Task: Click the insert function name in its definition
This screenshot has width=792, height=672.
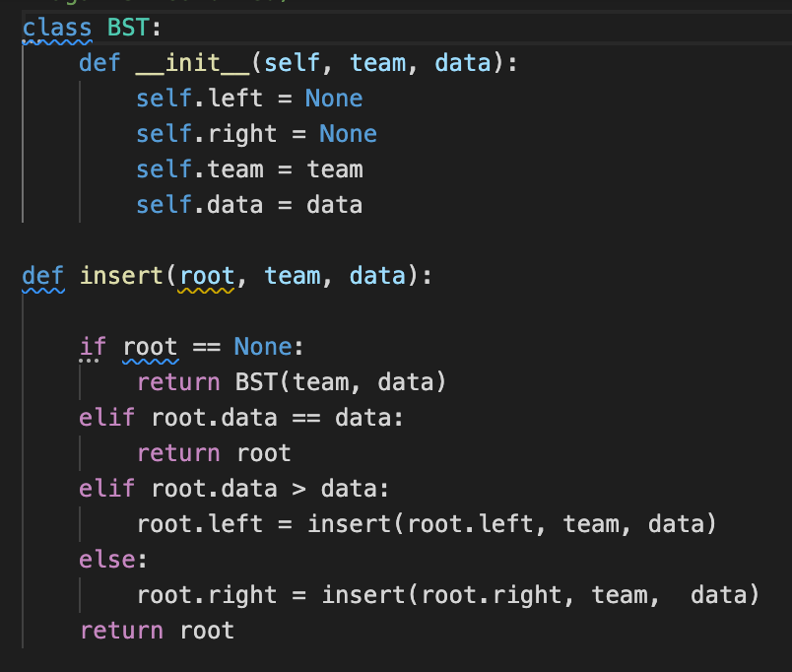Action: [121, 275]
